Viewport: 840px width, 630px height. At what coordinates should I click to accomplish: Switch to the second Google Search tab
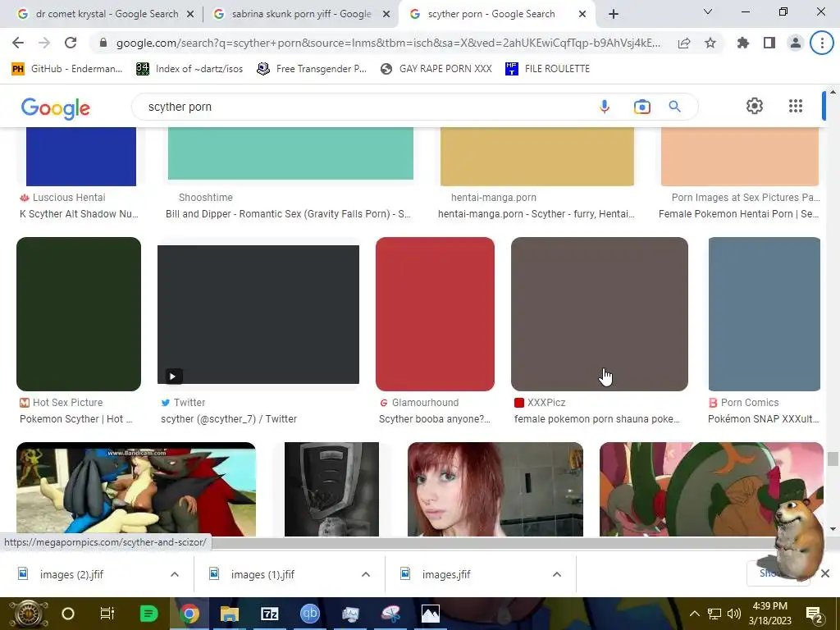(301, 14)
